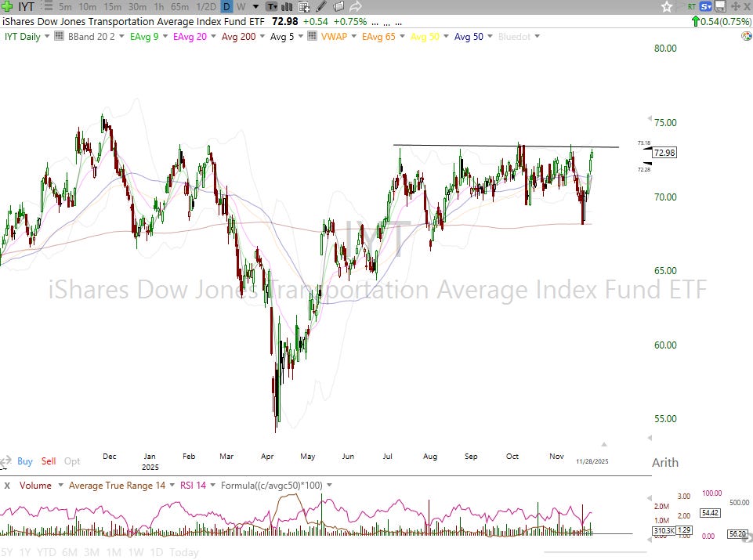Open the list icon next to IYT symbol

coord(47,6)
